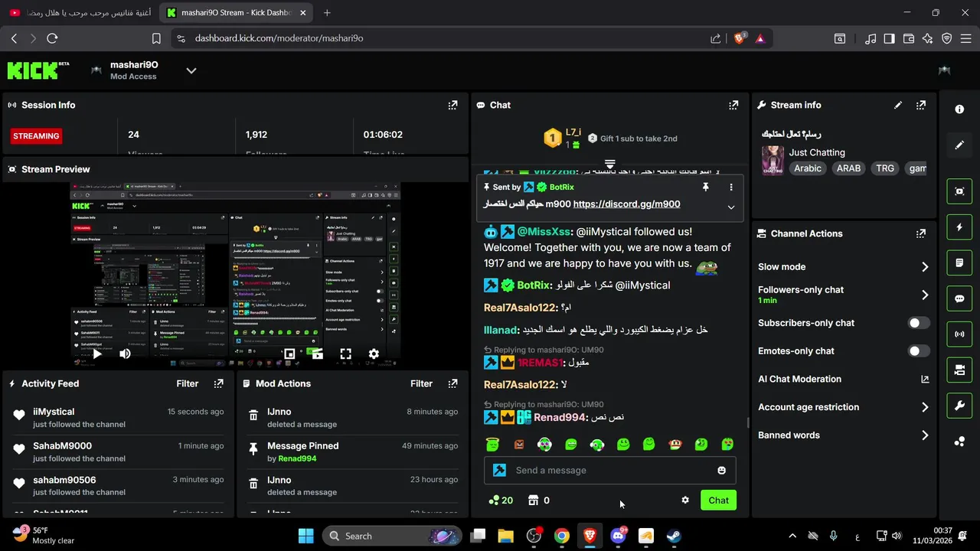980x551 pixels.
Task: Open Mod Actions Filter
Action: click(x=421, y=383)
